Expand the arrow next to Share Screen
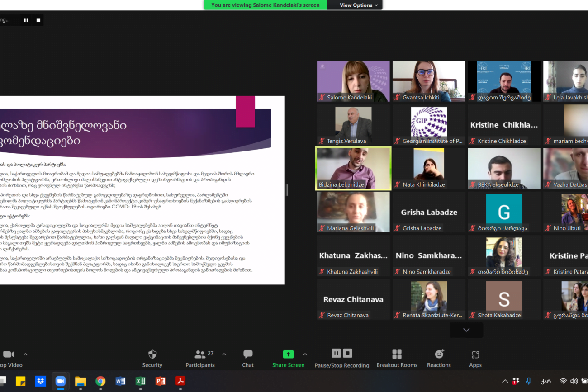This screenshot has height=392, width=588. coord(305,354)
